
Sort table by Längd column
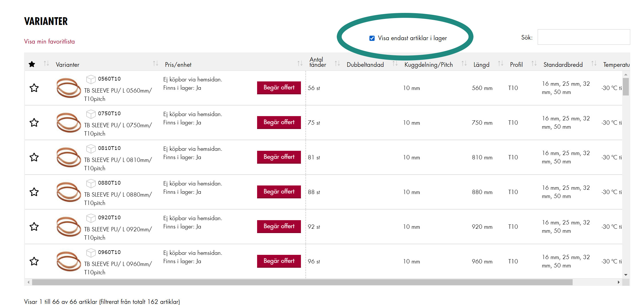(x=481, y=64)
